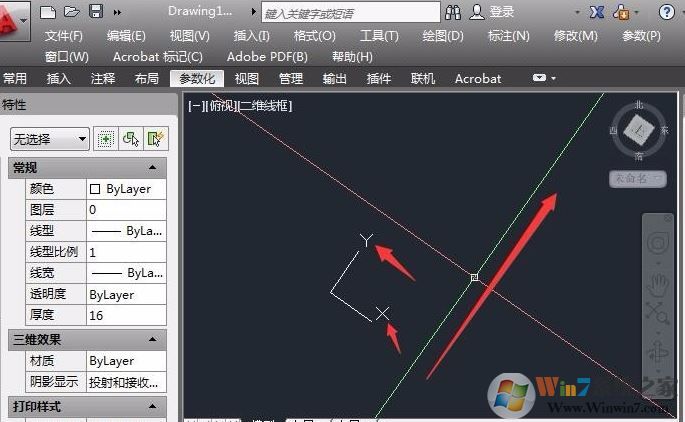Click the help question mark icon

click(x=667, y=12)
